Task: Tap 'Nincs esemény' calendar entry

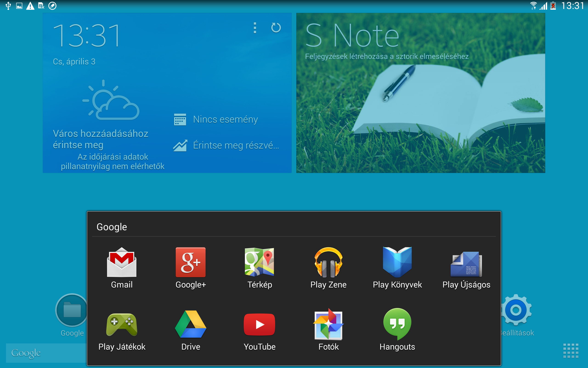Action: (x=226, y=120)
